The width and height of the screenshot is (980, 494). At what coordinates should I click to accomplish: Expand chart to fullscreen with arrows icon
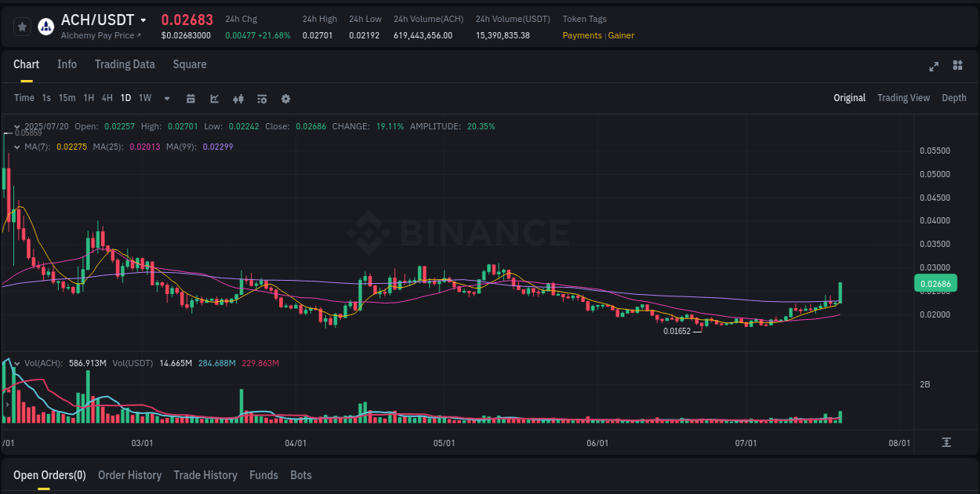click(934, 67)
